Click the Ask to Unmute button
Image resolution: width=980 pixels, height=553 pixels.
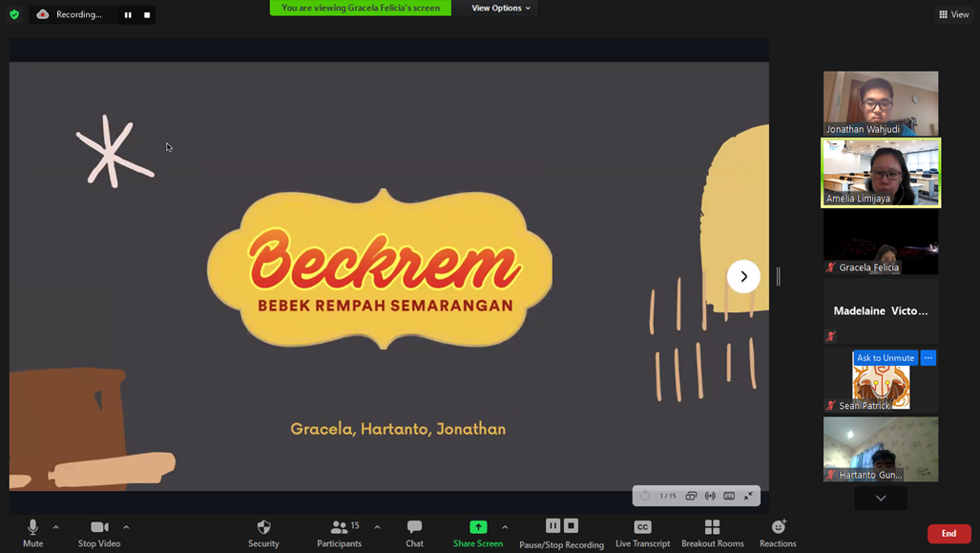pyautogui.click(x=886, y=358)
